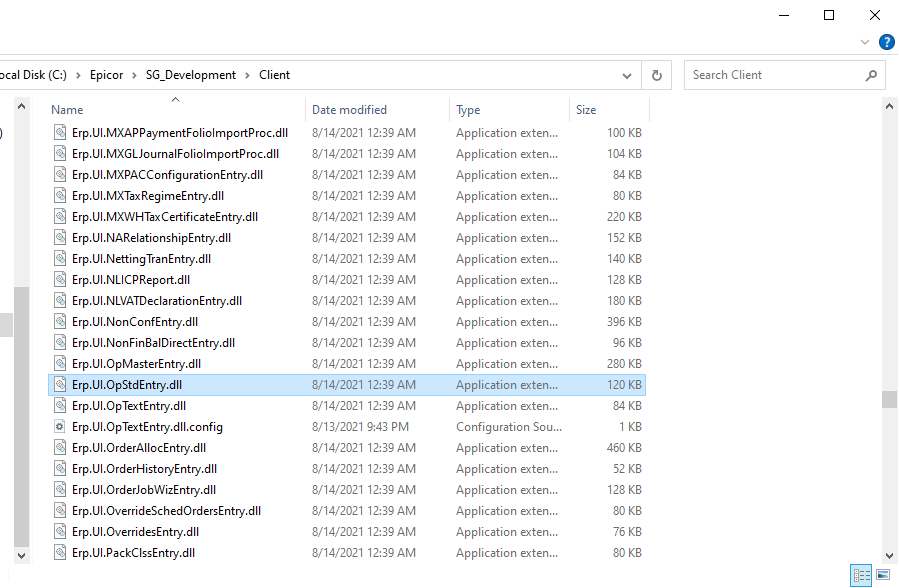The image size is (899, 588).
Task: Click the Erp.UI.OverrideSchedOrdersEntry.dll file icon
Action: point(60,511)
